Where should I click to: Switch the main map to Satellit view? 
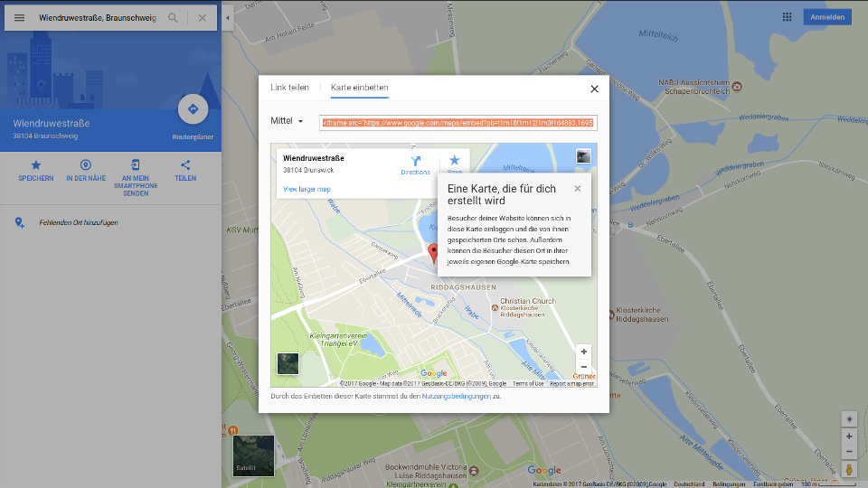pyautogui.click(x=253, y=455)
